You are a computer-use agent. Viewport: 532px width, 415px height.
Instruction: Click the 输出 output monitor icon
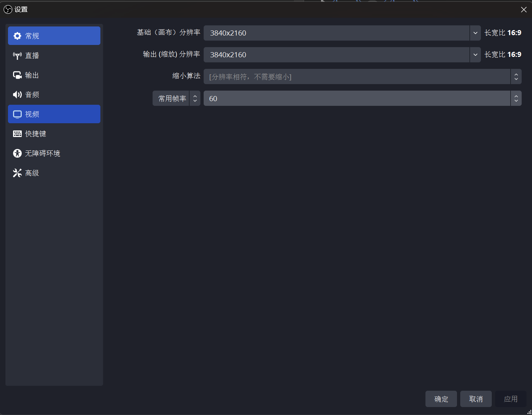tap(17, 75)
